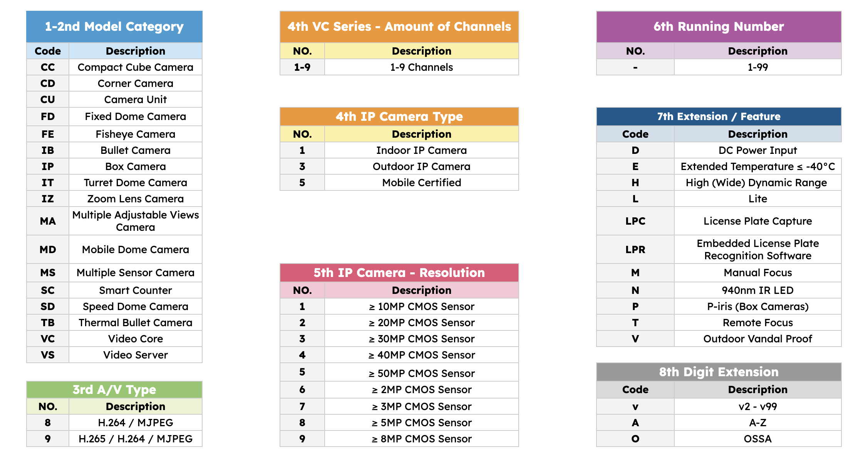
Task: Click the "1-2nd Model Category" blue header
Action: point(114,27)
